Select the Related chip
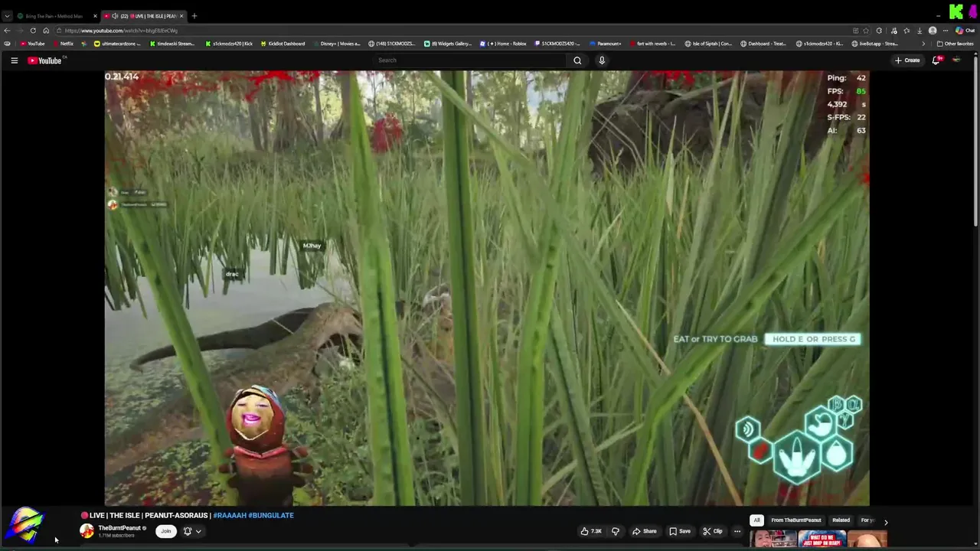 tap(841, 520)
